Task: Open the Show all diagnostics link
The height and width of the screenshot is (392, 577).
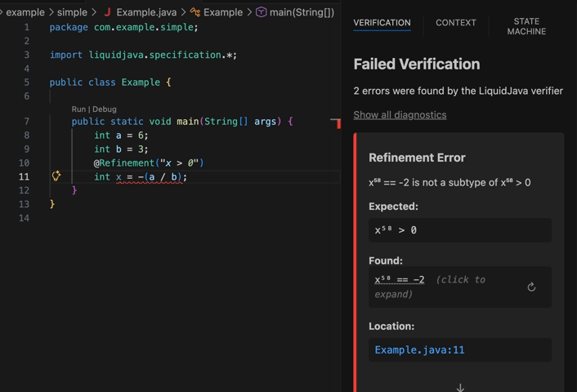Action: coord(400,115)
